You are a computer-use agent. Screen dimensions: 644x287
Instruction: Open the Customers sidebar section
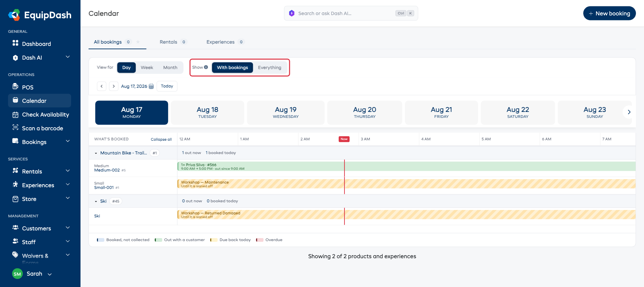[x=40, y=228]
